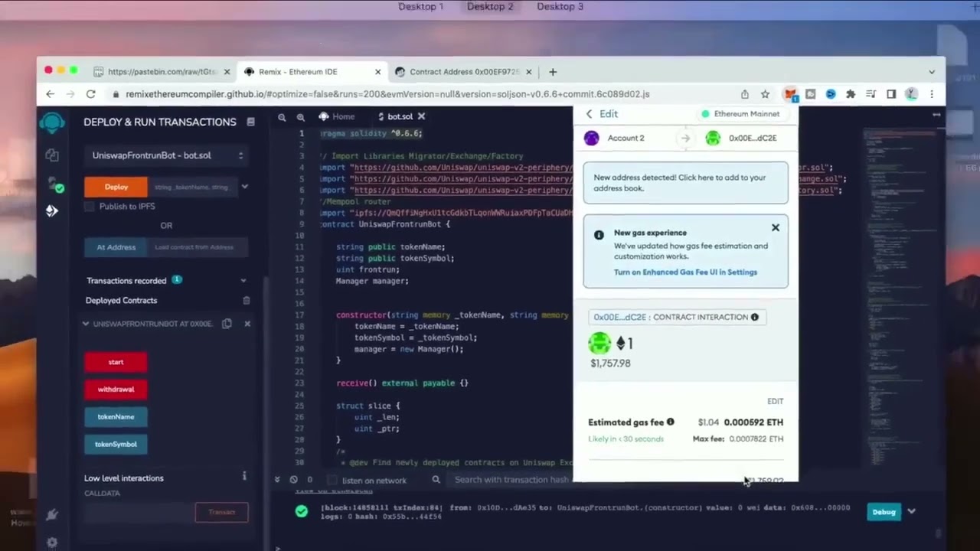Go back via the MetaMask Edit link

point(601,114)
